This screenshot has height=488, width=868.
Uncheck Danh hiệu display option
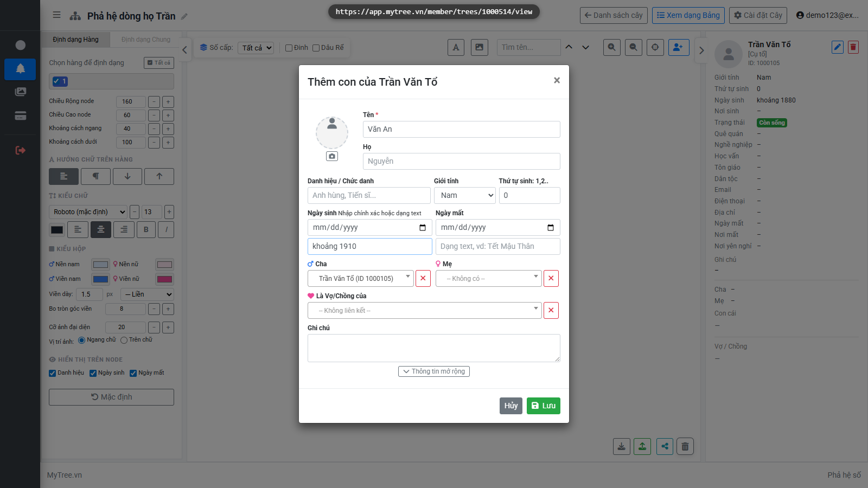point(53,373)
